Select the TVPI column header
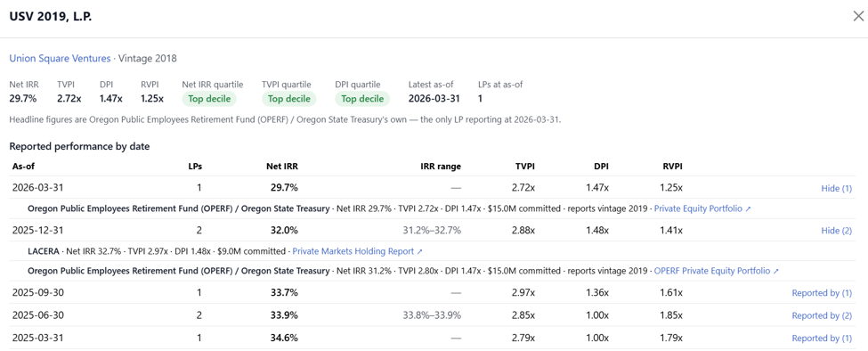The height and width of the screenshot is (351, 868). (524, 166)
